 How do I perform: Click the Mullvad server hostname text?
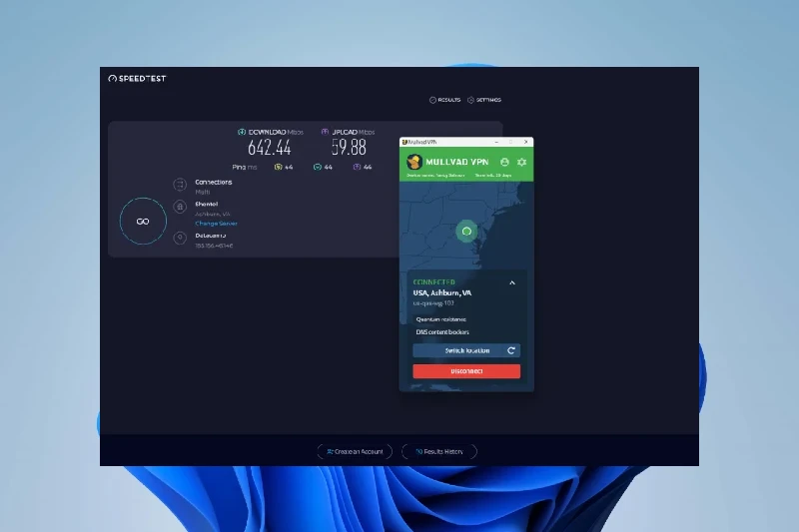point(433,303)
